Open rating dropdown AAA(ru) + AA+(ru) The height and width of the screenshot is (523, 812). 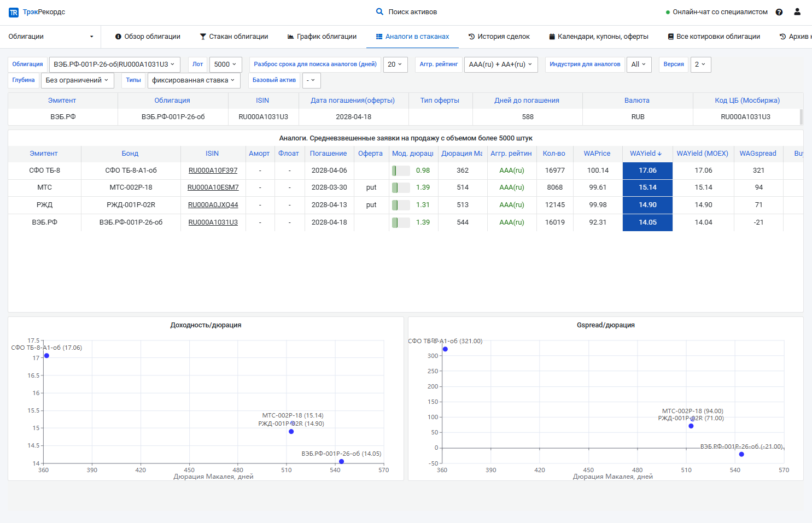[x=501, y=64]
